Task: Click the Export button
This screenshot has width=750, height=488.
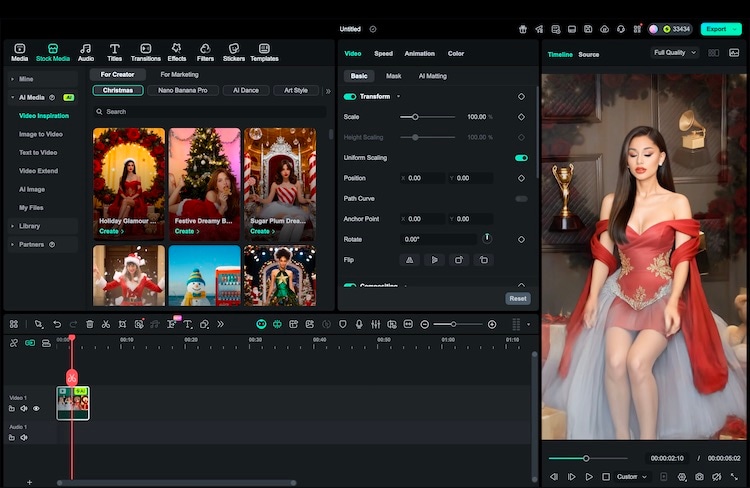Action: click(x=721, y=29)
